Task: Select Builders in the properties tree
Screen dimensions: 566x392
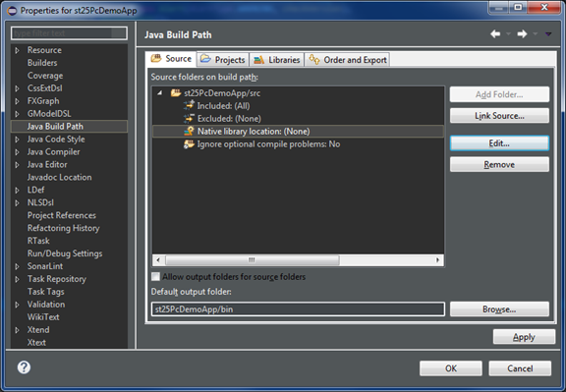Action: click(42, 63)
